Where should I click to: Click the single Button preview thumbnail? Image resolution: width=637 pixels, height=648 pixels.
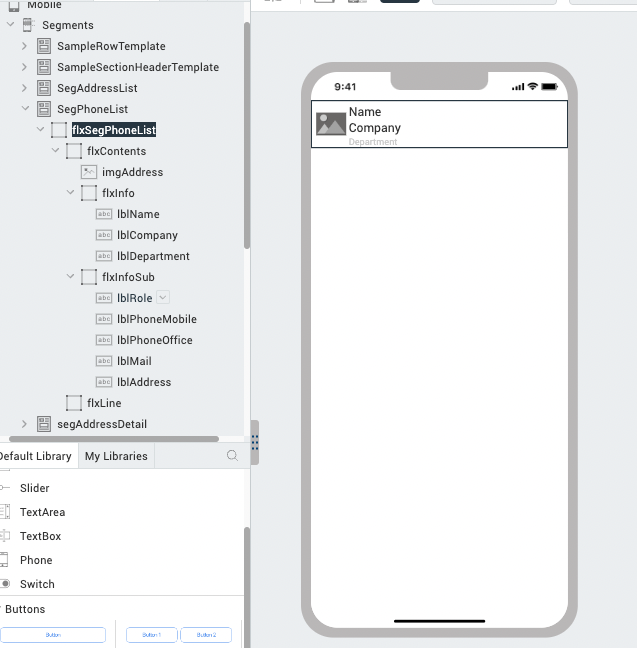(53, 635)
